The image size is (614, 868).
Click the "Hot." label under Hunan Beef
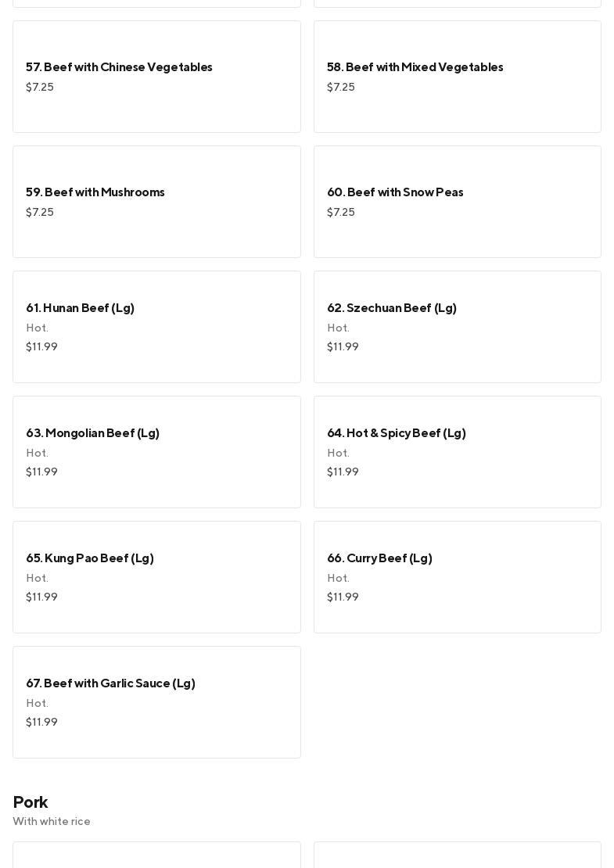(37, 328)
